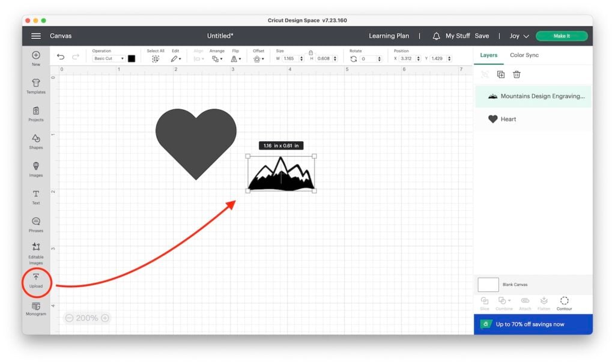Open the Edit dropdown
The height and width of the screenshot is (364, 615).
(x=176, y=59)
